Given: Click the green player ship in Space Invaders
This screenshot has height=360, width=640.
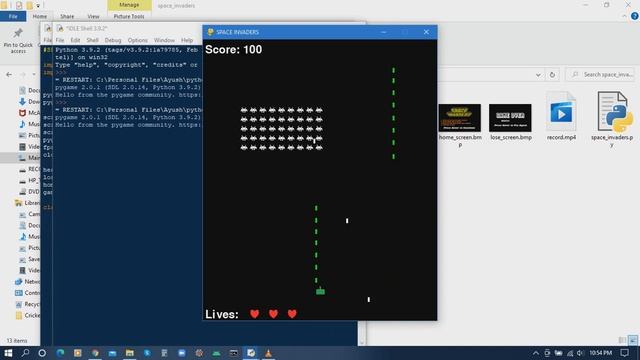Looking at the screenshot, I should tap(320, 291).
